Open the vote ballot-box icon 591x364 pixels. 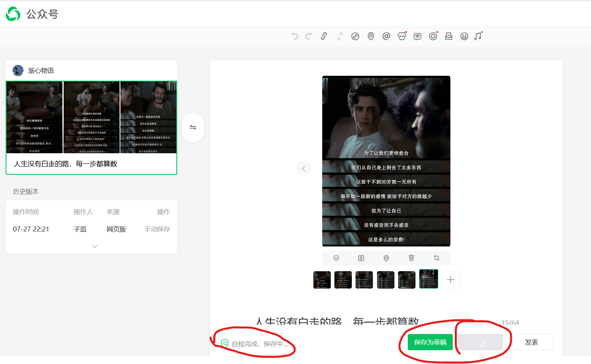click(449, 36)
